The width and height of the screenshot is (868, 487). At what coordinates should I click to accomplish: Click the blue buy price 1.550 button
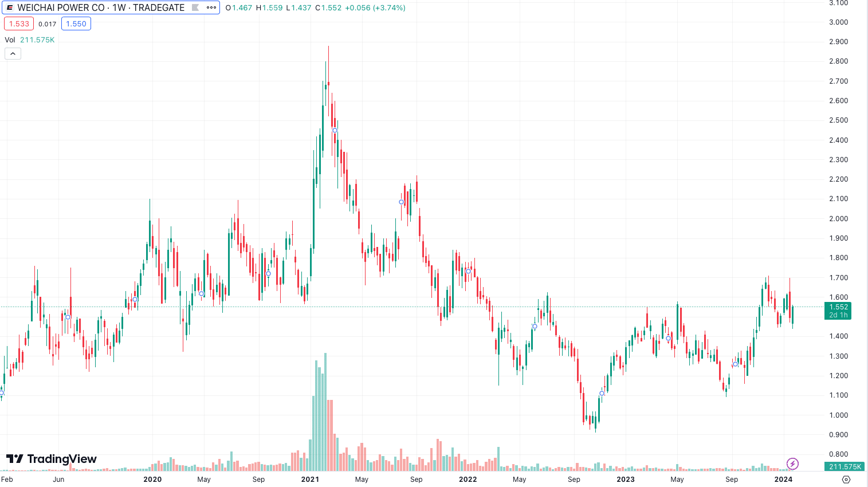(x=76, y=23)
